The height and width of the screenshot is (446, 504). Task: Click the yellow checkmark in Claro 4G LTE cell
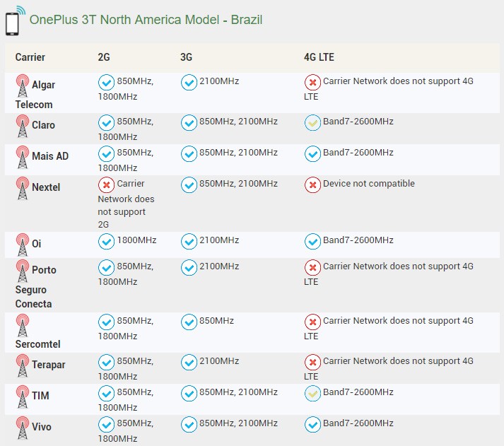(312, 123)
